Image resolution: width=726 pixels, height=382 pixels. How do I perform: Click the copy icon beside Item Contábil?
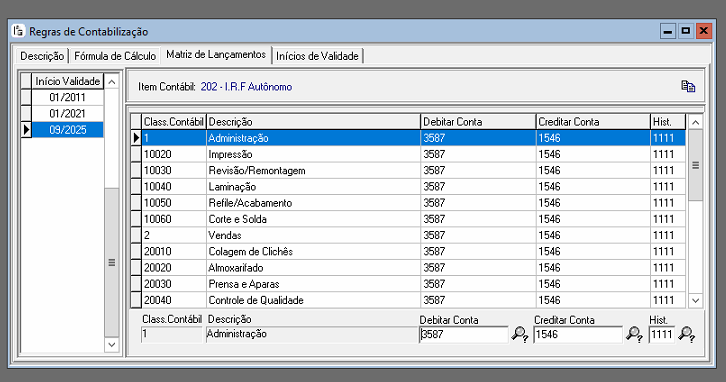click(x=688, y=86)
